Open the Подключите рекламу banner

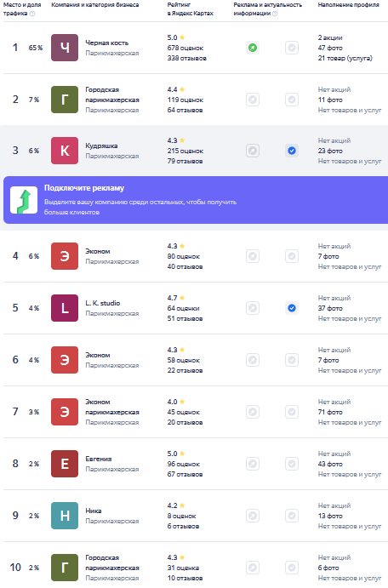(x=196, y=200)
